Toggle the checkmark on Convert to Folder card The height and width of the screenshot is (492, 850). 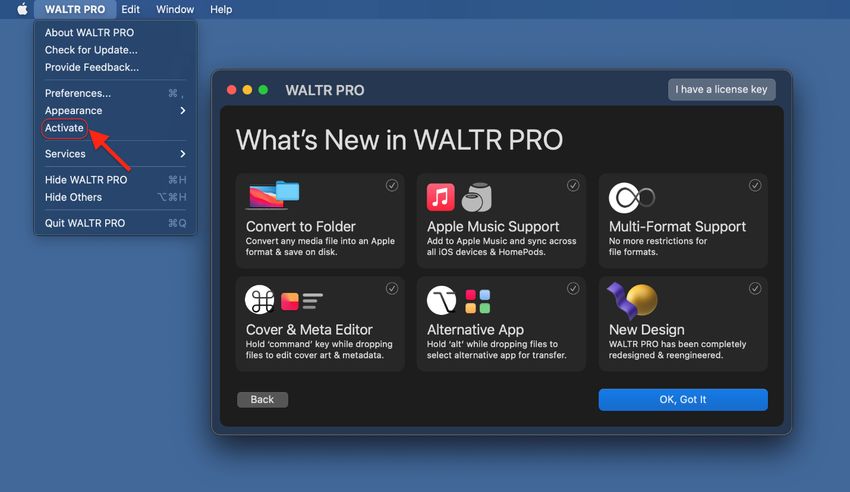[x=392, y=185]
